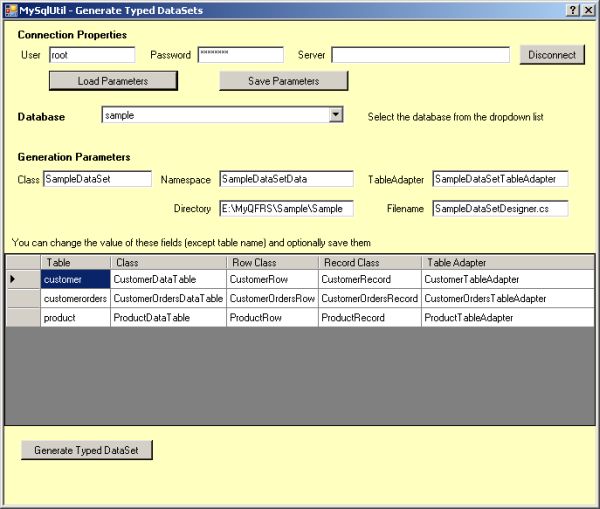Click the Class column header in grid
Viewport: 600px width, 509px height.
click(168, 263)
